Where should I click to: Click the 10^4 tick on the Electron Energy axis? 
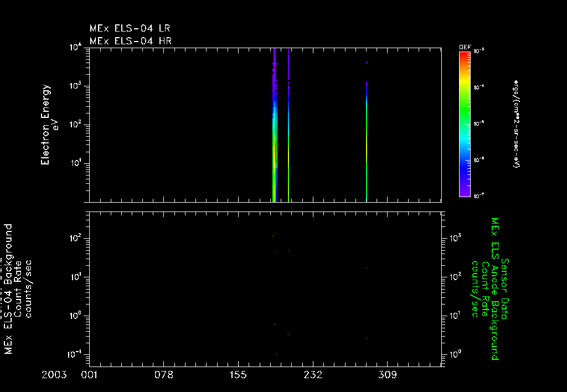75,48
